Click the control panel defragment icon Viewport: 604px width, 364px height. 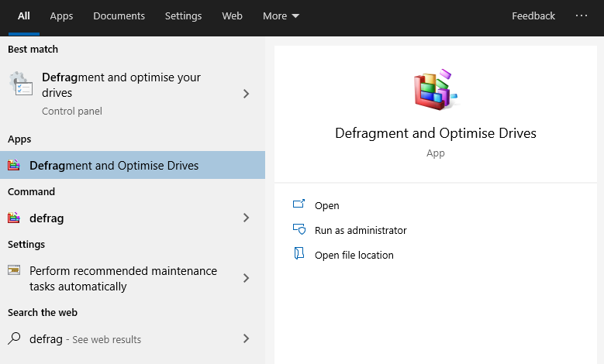pyautogui.click(x=20, y=84)
